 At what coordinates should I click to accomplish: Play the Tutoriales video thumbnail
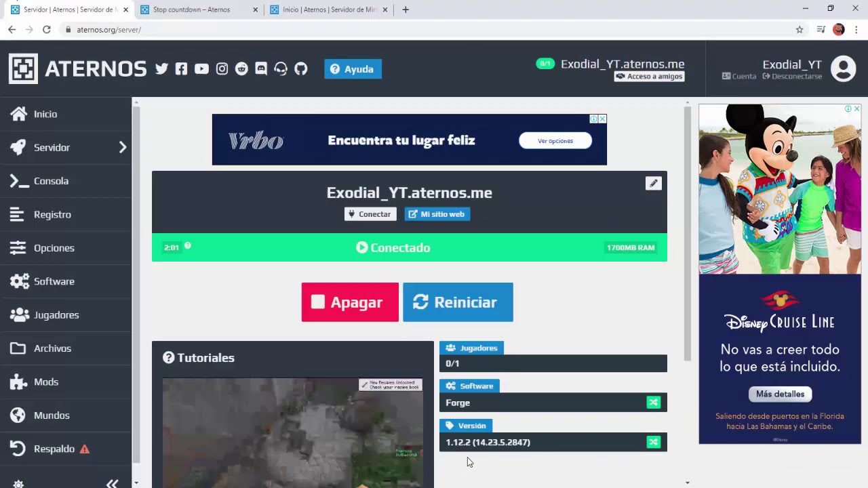[x=293, y=432]
